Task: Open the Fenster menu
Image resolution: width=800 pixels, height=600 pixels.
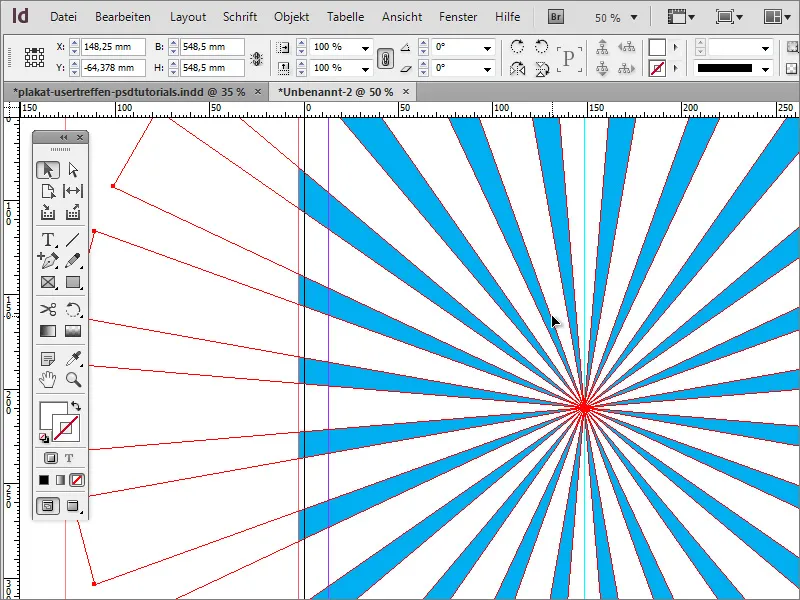Action: click(x=458, y=17)
